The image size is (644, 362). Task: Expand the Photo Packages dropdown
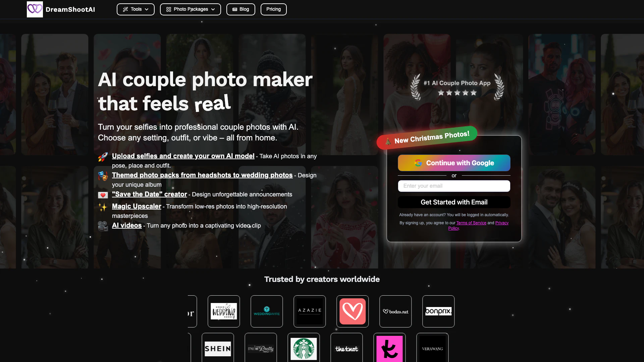(190, 9)
